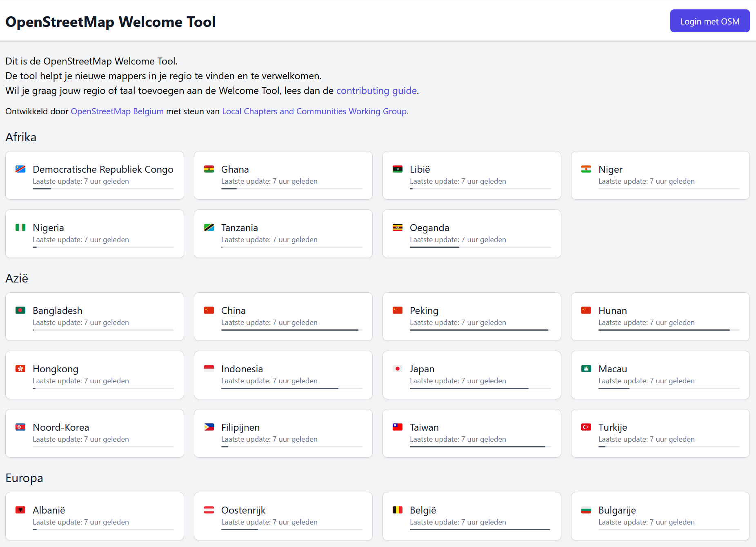Click the Indonesia flag icon

209,369
